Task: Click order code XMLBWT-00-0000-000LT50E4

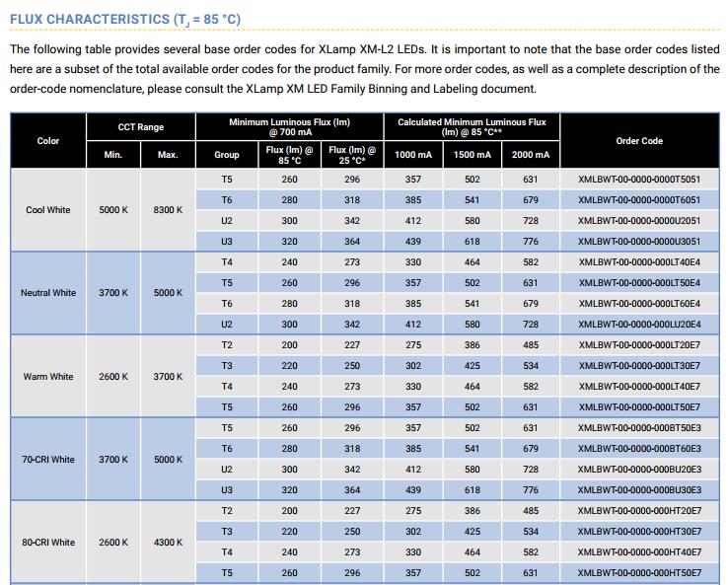Action: pyautogui.click(x=639, y=283)
